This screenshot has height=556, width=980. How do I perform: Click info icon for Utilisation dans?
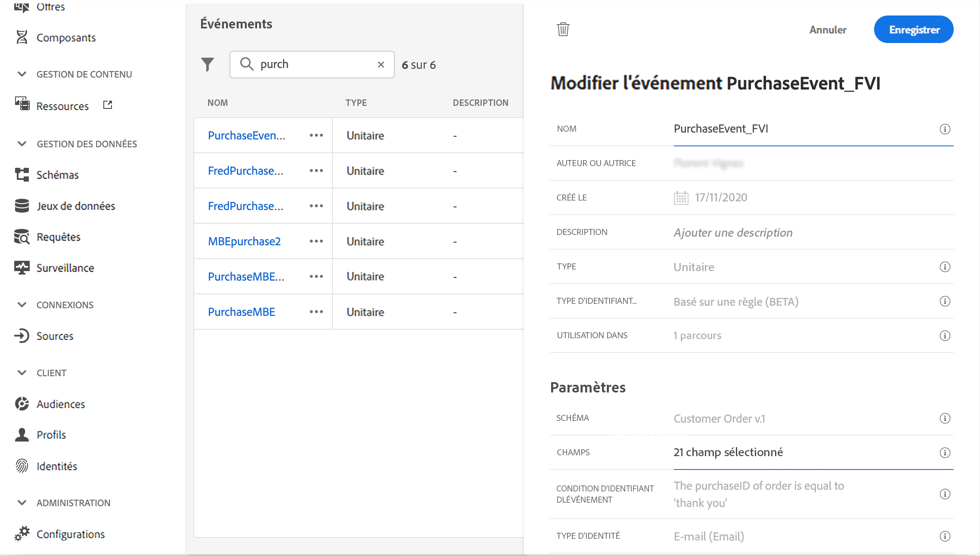[x=945, y=336]
